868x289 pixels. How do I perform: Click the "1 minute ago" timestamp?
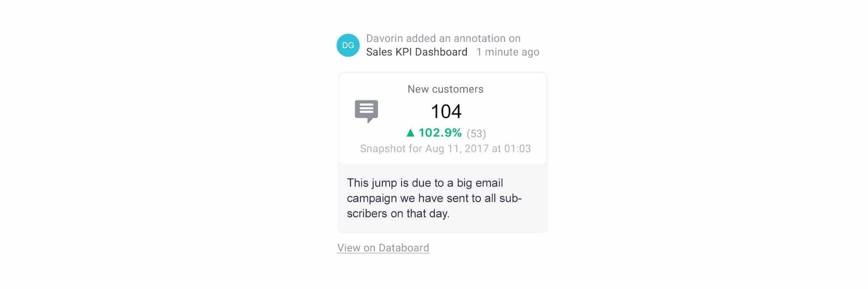click(x=507, y=52)
